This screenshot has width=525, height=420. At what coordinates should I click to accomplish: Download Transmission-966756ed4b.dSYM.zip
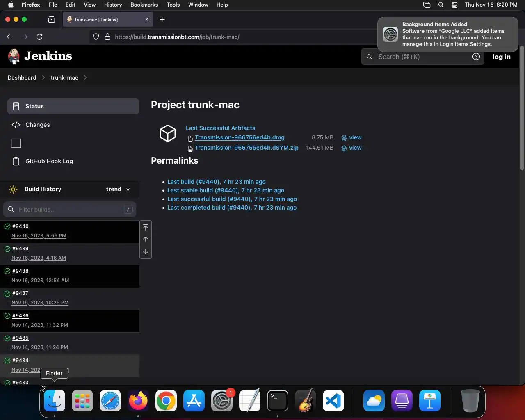pos(247,148)
